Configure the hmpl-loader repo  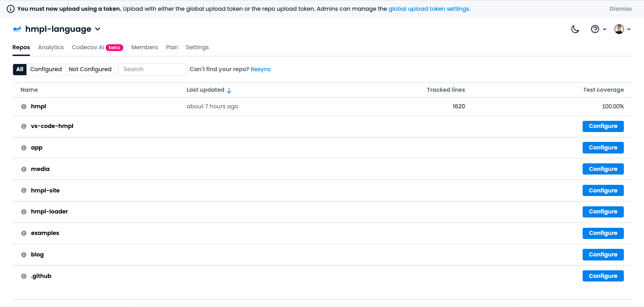[603, 212]
